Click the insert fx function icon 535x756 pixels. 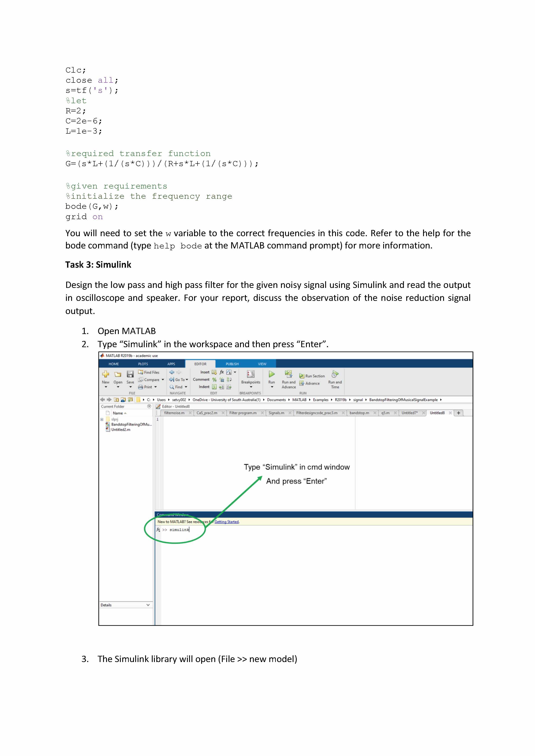click(x=222, y=372)
